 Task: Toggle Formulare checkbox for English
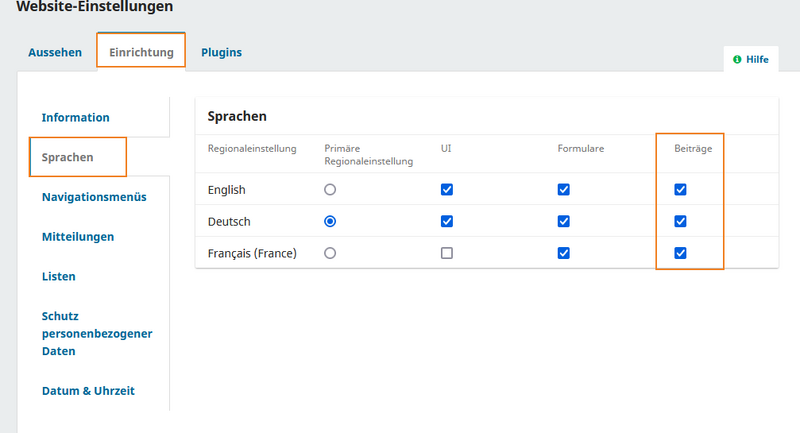pos(564,190)
